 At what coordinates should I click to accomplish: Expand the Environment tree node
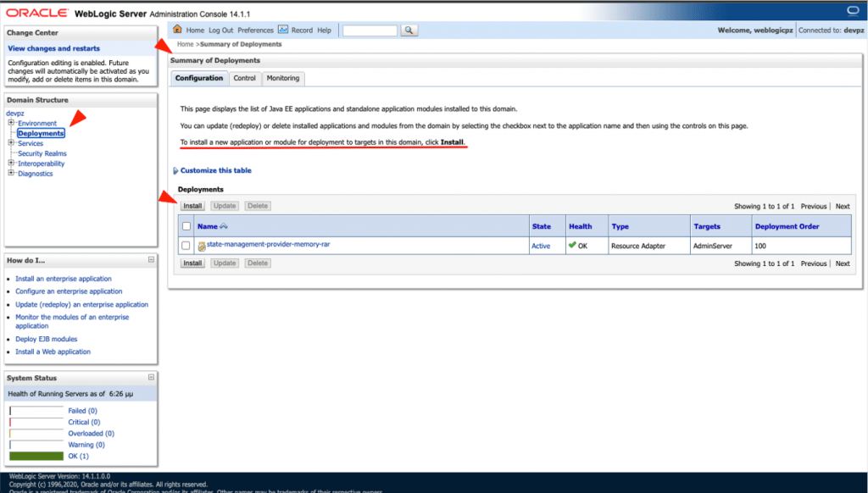(x=11, y=123)
